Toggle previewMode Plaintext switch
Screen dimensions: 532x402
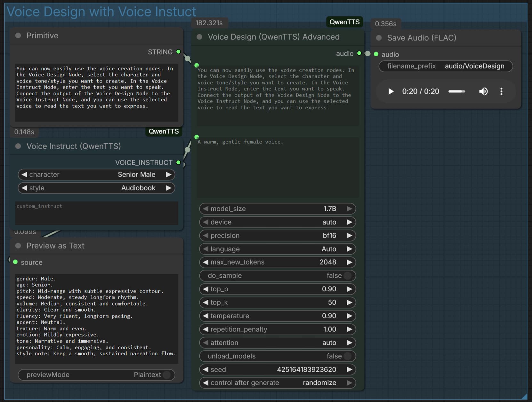tap(167, 375)
